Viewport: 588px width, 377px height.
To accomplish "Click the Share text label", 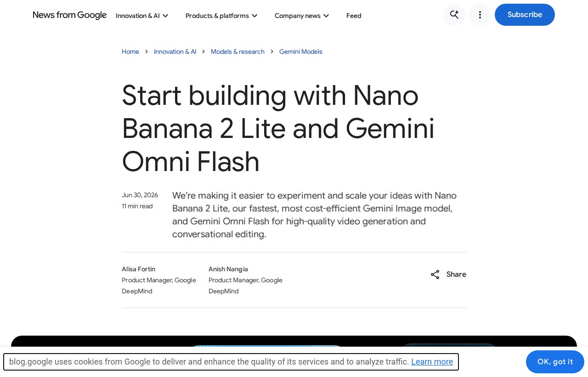I will [456, 274].
